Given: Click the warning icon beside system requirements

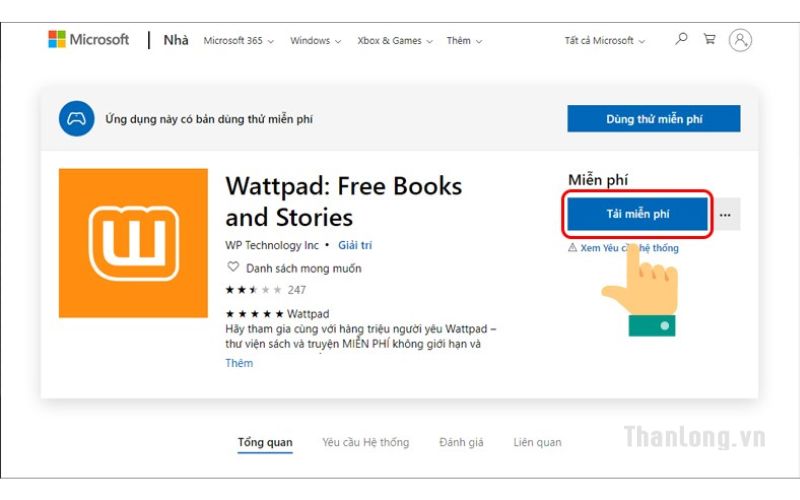Looking at the screenshot, I should pyautogui.click(x=572, y=248).
